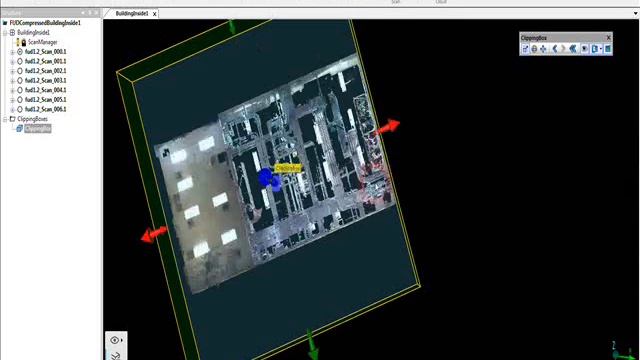Open the tab list arrow at viewport top right
This screenshot has width=640, height=360.
click(635, 13)
